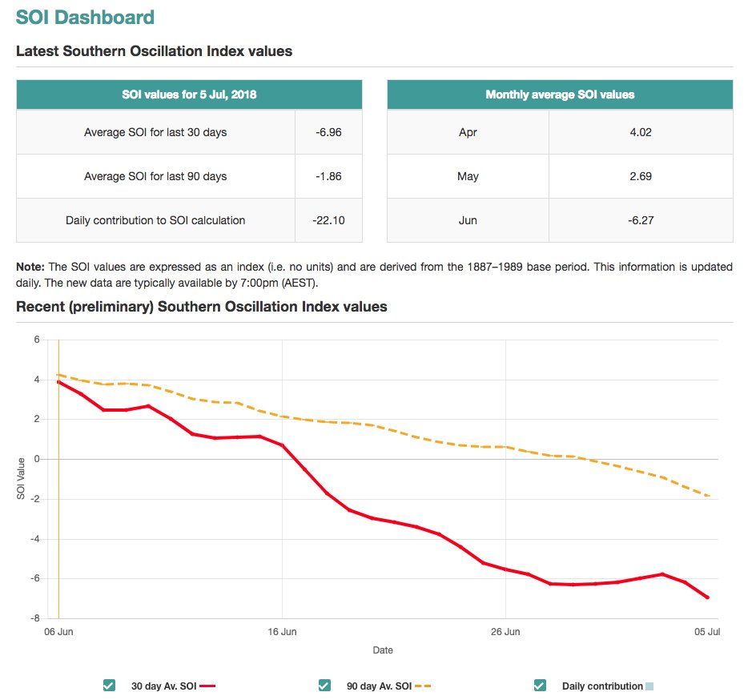Viewport: 756px width, 700px height.
Task: Click the y-axis label 0
Action: (x=37, y=459)
